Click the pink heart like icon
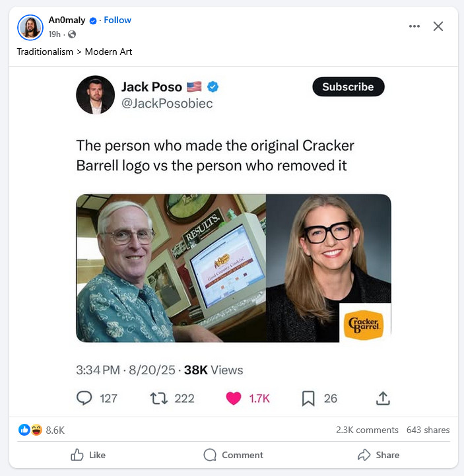This screenshot has height=476, width=464. [x=234, y=398]
